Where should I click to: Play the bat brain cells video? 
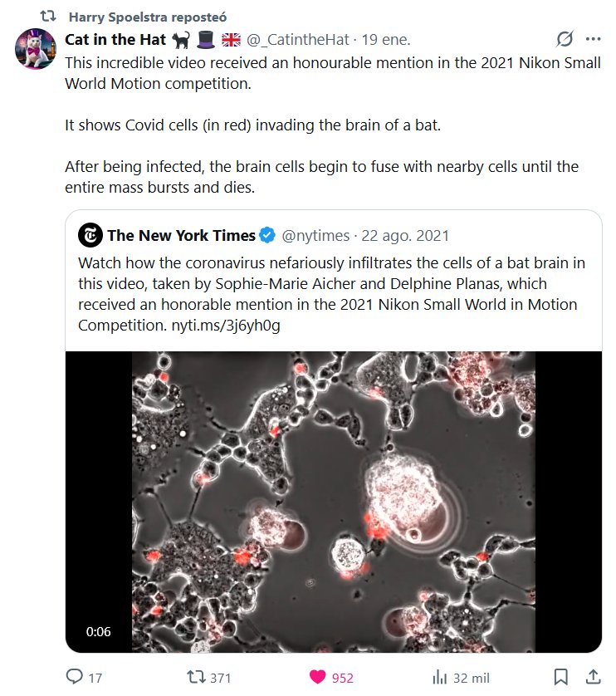point(333,502)
